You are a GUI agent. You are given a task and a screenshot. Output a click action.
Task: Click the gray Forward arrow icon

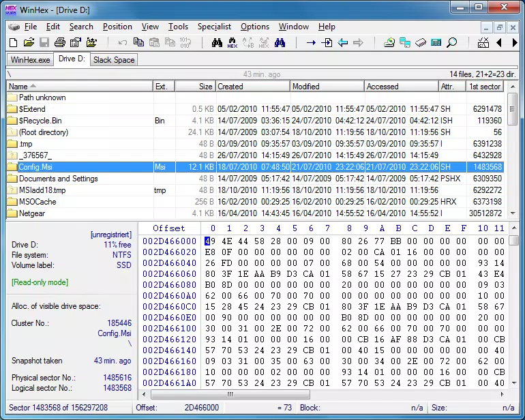358,42
